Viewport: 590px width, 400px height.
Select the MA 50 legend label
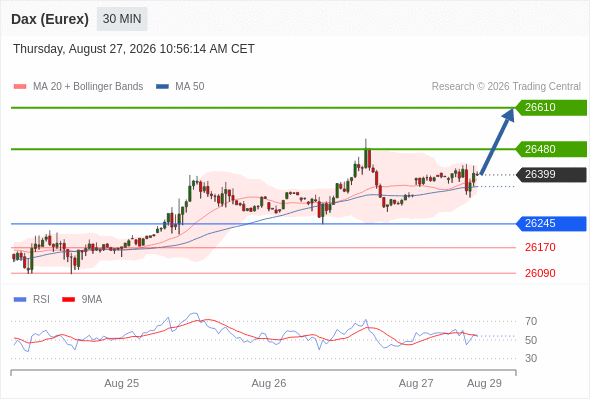point(190,87)
